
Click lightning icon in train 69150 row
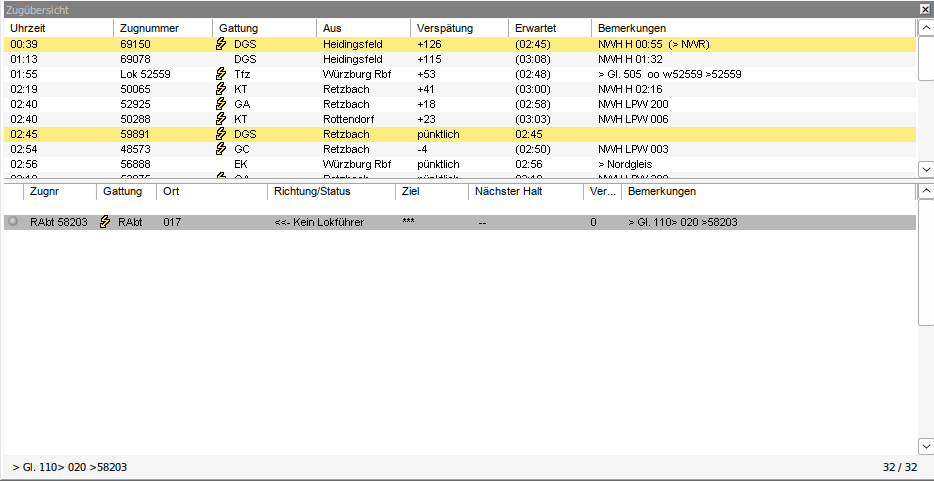[x=221, y=45]
